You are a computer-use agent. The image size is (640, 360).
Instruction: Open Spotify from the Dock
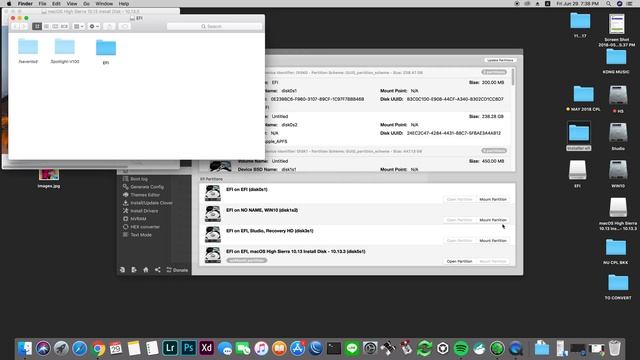pos(461,348)
